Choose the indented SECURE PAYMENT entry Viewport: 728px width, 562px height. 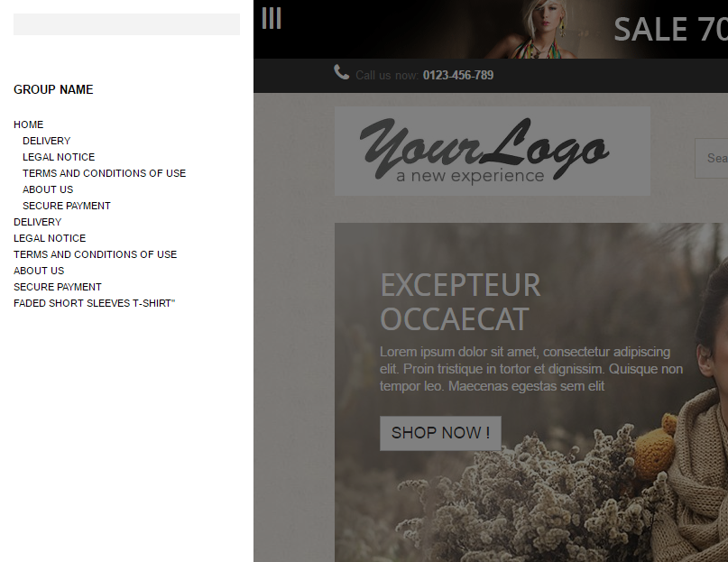click(x=67, y=206)
